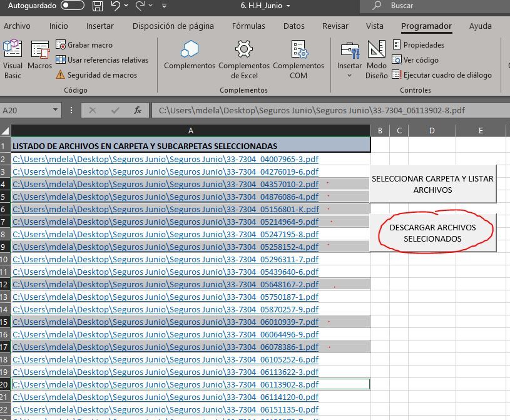Switch to the Fórmulas tab

point(248,26)
